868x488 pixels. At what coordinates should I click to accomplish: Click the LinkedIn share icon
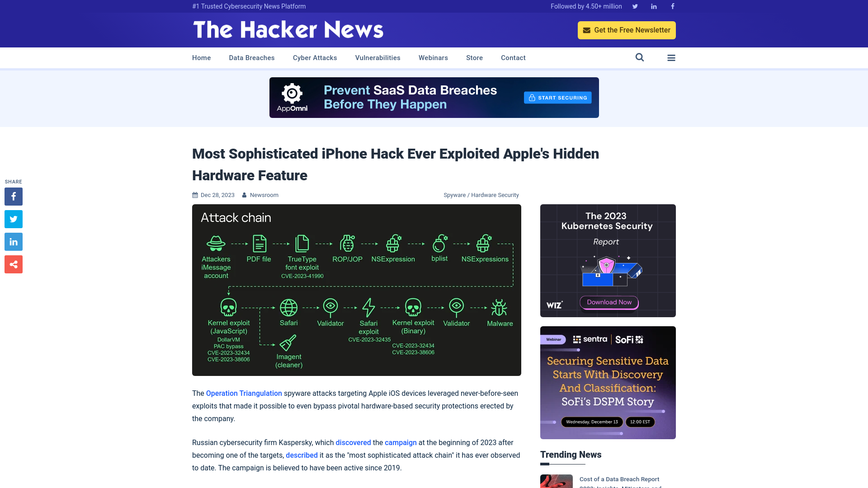point(13,241)
